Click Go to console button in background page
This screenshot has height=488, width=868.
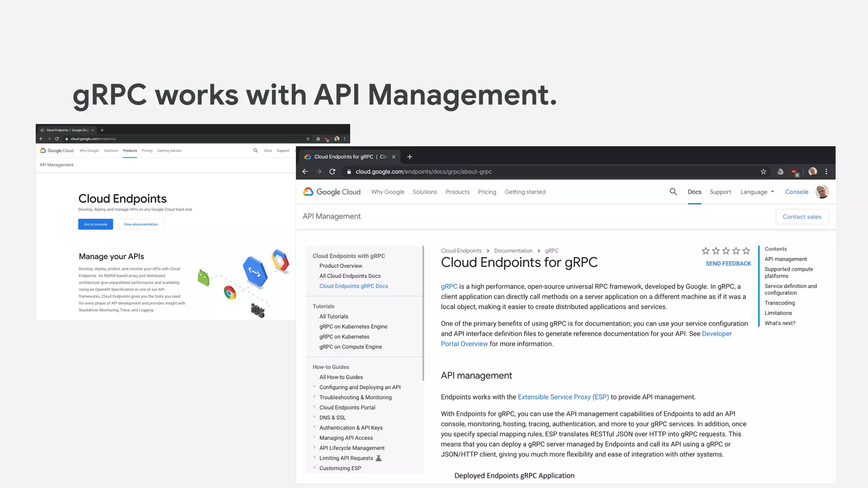tap(95, 224)
